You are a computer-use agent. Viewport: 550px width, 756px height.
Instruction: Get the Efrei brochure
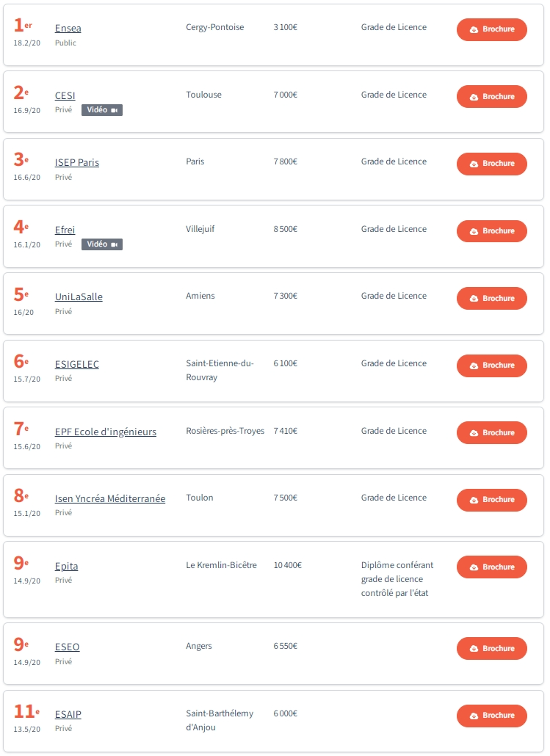[492, 231]
